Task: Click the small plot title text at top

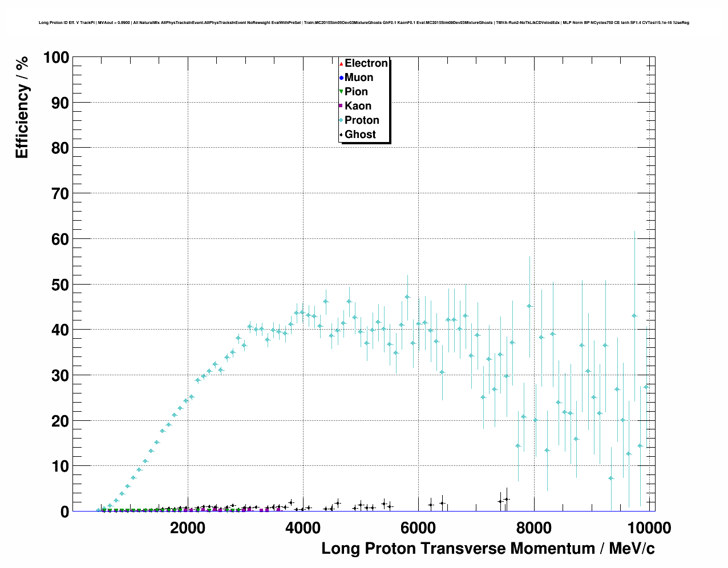Action: [363, 23]
